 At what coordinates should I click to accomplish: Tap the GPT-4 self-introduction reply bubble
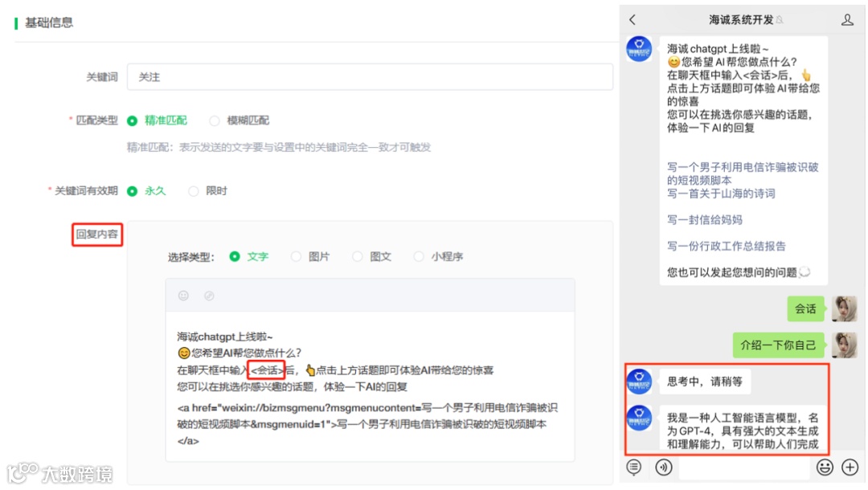coord(743,430)
